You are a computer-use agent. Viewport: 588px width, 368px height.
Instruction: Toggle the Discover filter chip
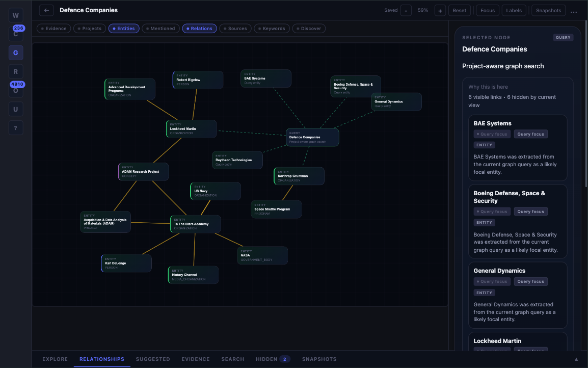coord(309,29)
